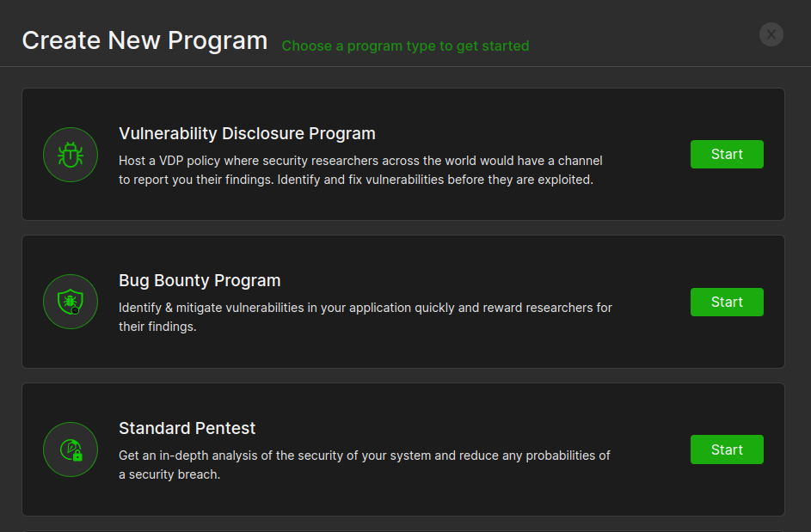
Task: Click the partially visible card below Standard Pentest
Action: click(x=402, y=529)
